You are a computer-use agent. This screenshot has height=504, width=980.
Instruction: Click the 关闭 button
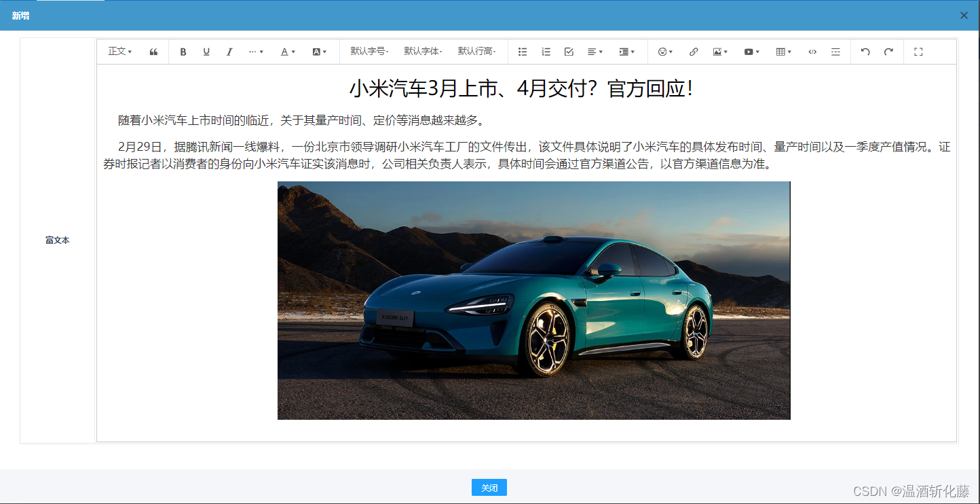489,488
